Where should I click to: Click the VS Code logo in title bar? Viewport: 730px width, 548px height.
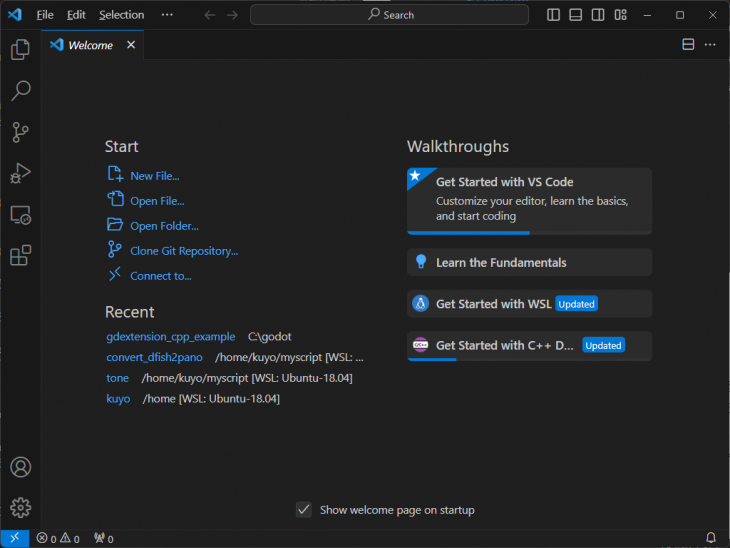pyautogui.click(x=15, y=15)
